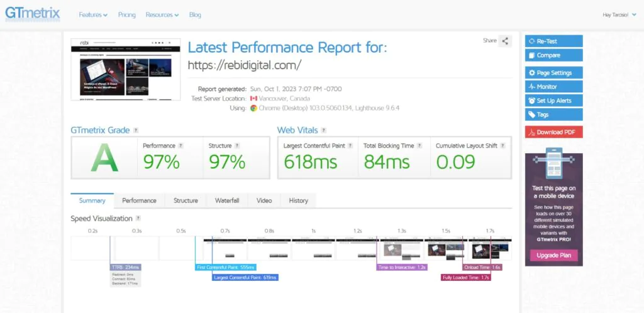The image size is (644, 313).
Task: Click the filmstrip frame at 1.7s
Action: (x=490, y=249)
